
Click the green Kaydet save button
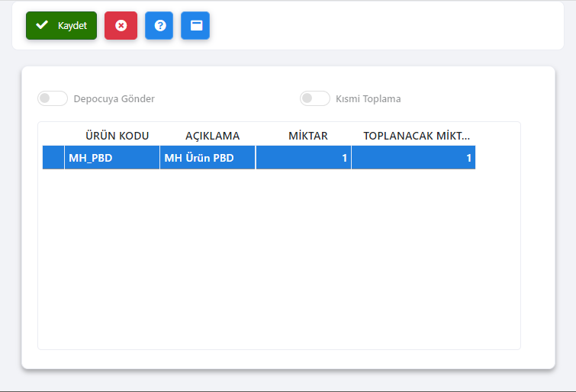(61, 25)
